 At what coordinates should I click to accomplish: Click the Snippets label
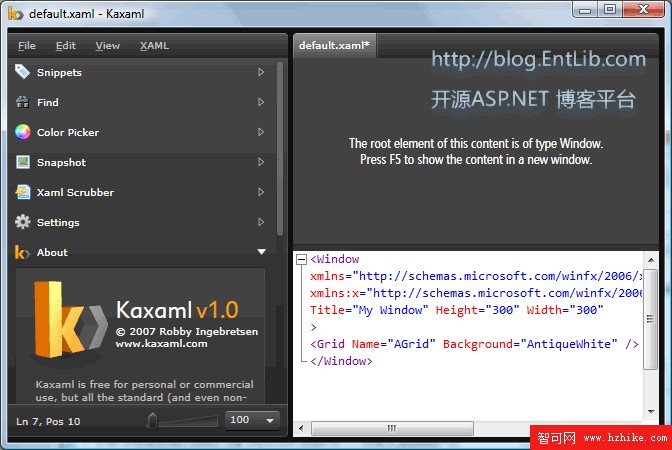pos(59,72)
